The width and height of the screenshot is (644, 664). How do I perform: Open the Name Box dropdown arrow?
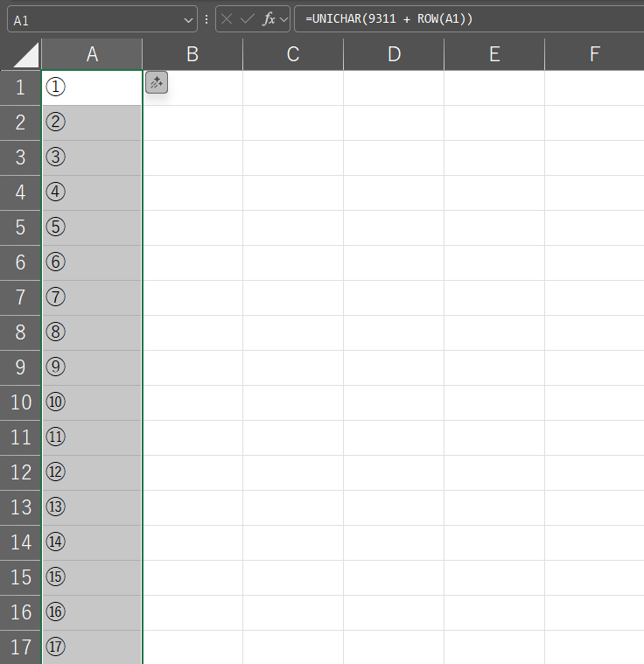tap(188, 20)
